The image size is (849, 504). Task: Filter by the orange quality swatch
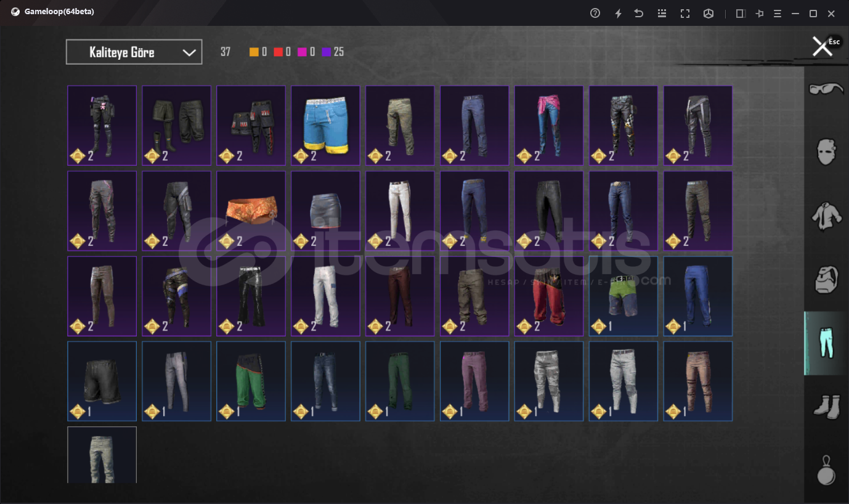(x=254, y=52)
